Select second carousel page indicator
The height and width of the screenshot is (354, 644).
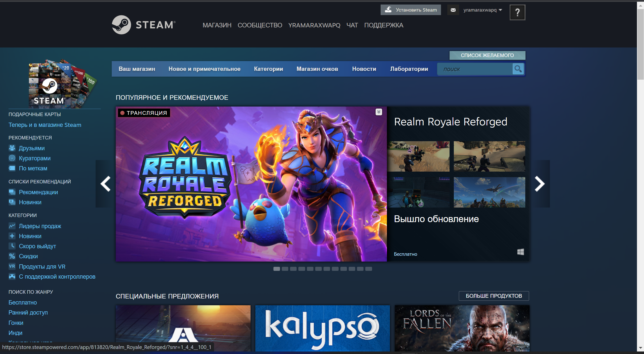coord(285,269)
